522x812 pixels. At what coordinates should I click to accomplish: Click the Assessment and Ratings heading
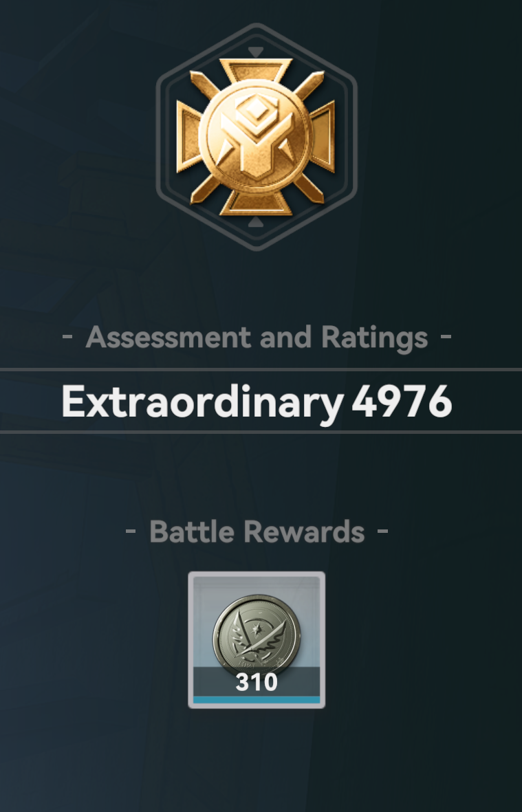tap(257, 338)
